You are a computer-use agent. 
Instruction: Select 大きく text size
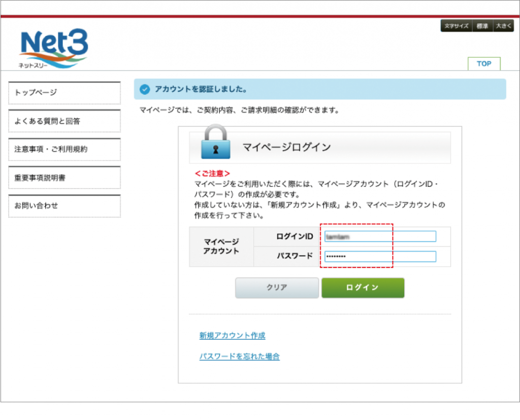pos(503,26)
